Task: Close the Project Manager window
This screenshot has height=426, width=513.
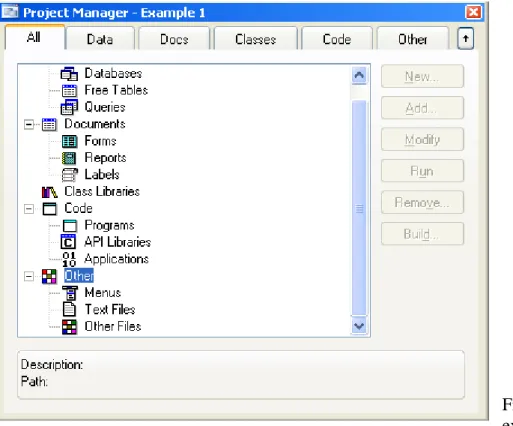Action: (473, 13)
